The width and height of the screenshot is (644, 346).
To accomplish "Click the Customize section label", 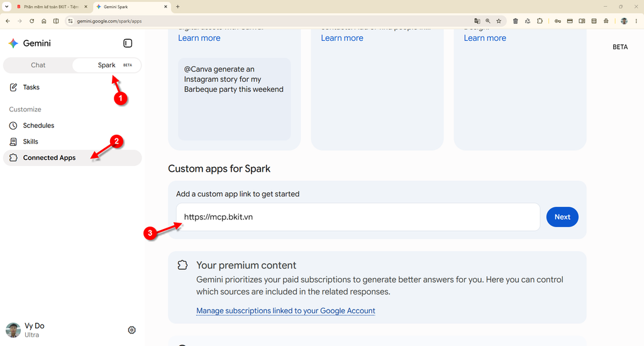I will click(25, 109).
